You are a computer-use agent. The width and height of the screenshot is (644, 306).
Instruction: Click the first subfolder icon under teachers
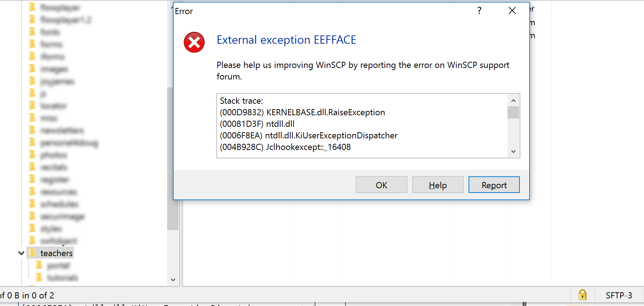pyautogui.click(x=39, y=266)
